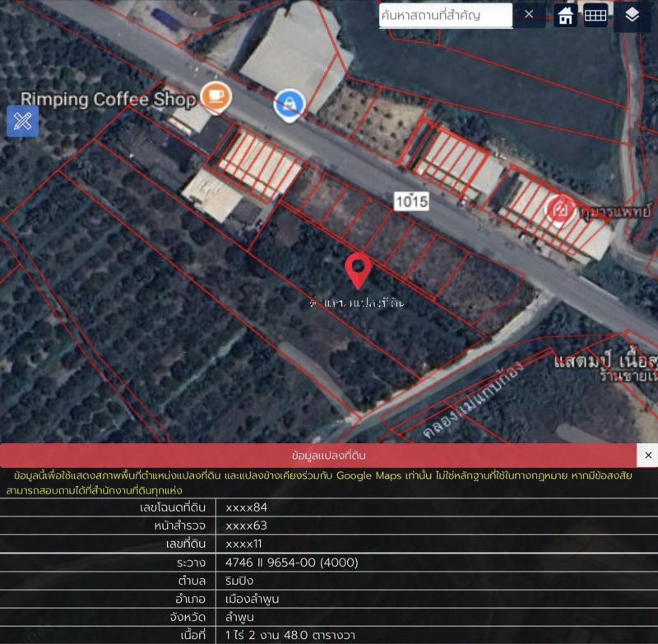
Task: Close the land parcel information panel
Action: point(647,455)
